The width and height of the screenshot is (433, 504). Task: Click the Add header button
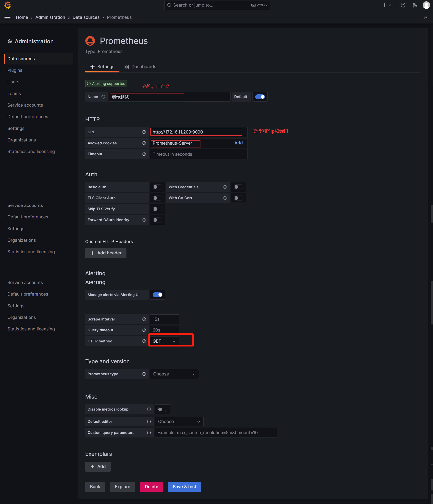click(106, 253)
